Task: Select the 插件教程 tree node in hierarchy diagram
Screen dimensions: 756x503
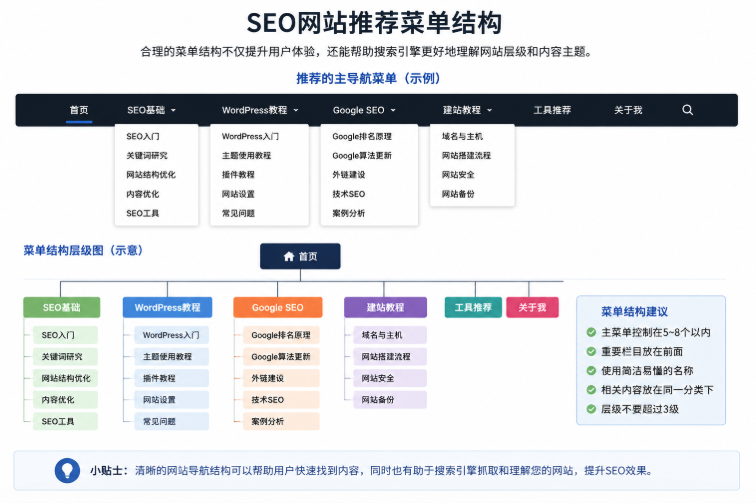Action: [171, 378]
